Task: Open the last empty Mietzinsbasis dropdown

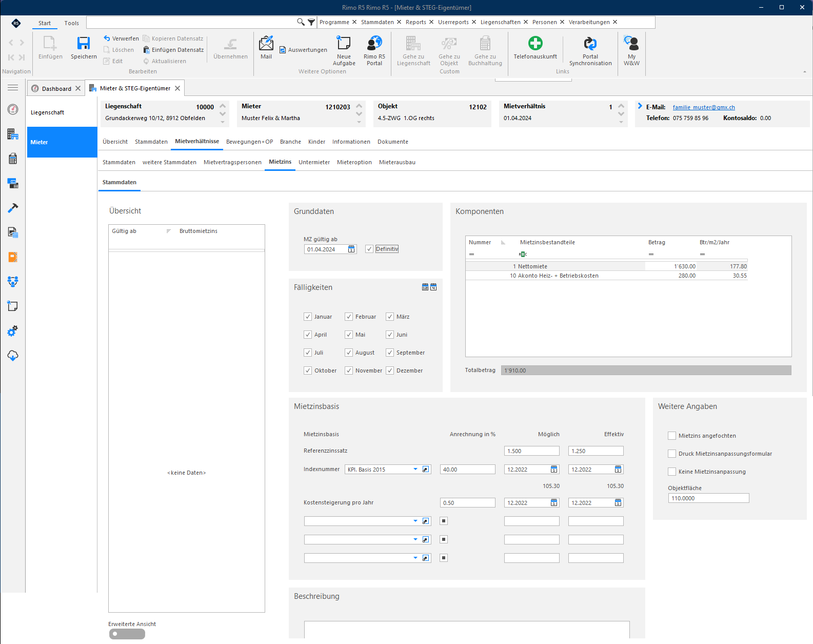Action: tap(415, 558)
